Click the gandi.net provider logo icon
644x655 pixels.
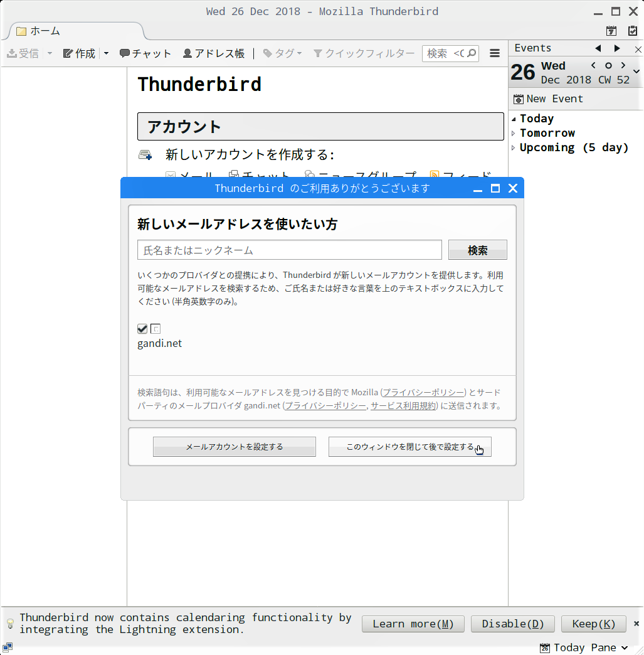[156, 329]
